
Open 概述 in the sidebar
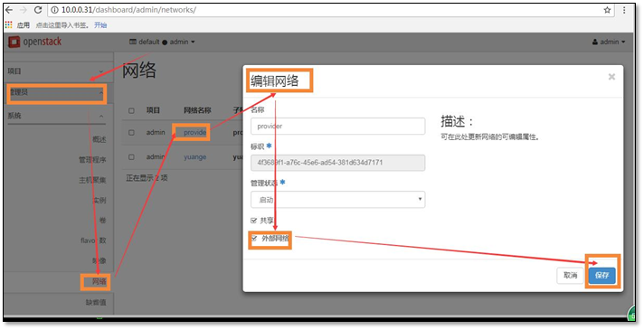point(99,139)
